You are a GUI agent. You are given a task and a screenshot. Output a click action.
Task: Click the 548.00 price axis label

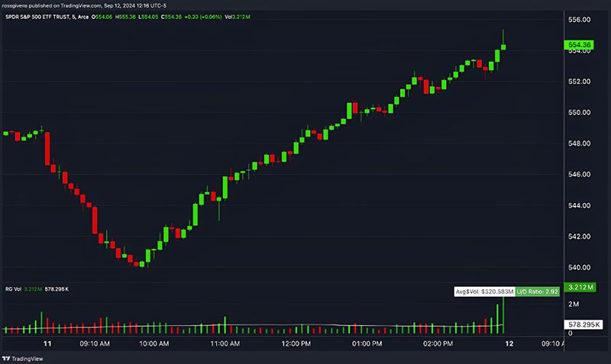578,143
